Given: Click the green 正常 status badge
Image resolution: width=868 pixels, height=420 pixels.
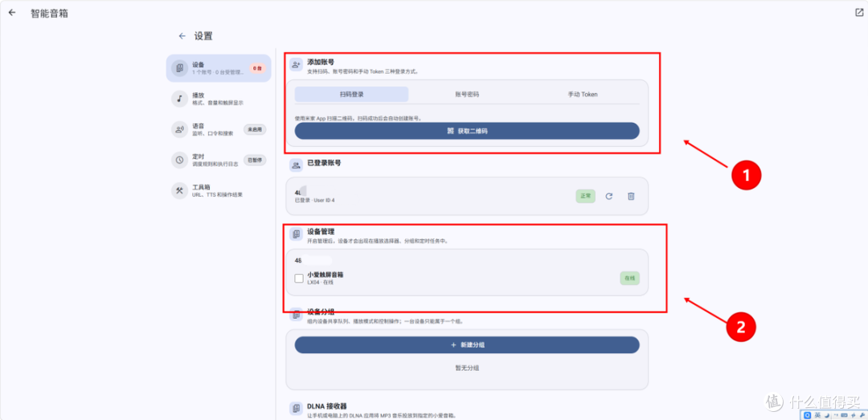Looking at the screenshot, I should pos(585,196).
